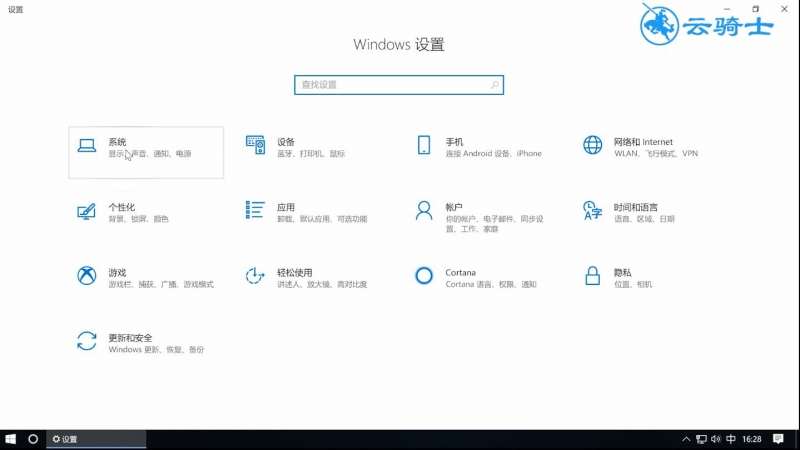Click the 连接 Android 设备、iPhone description
Screen dimensions: 800x450
[493, 154]
